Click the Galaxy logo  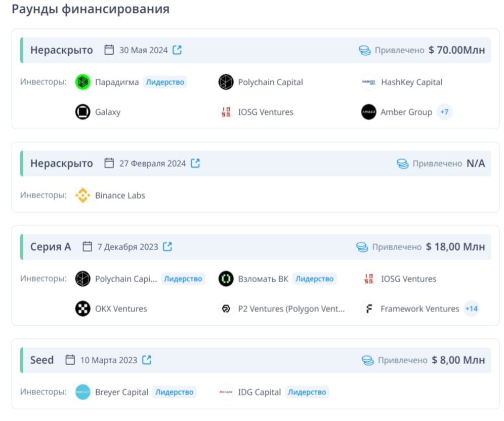point(82,112)
